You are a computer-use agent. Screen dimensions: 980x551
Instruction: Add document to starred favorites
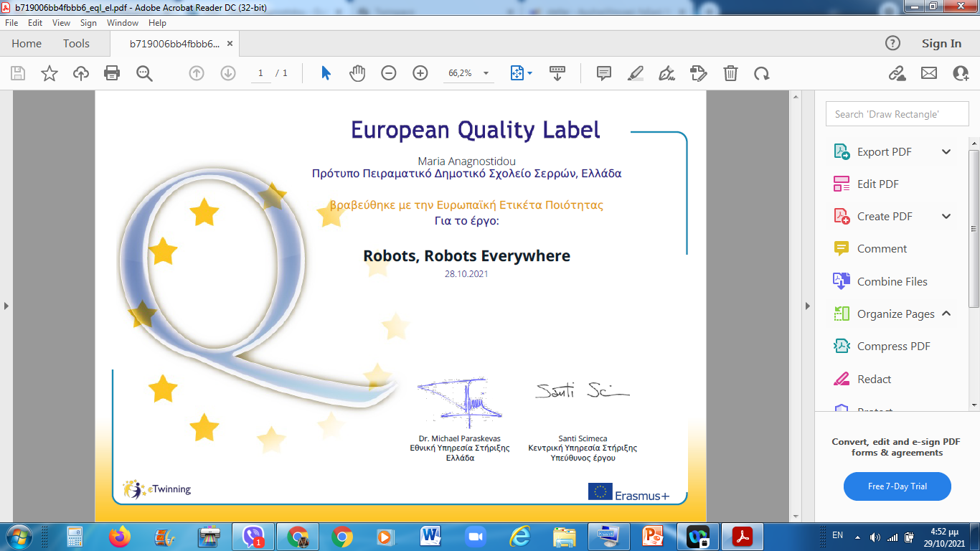click(50, 73)
